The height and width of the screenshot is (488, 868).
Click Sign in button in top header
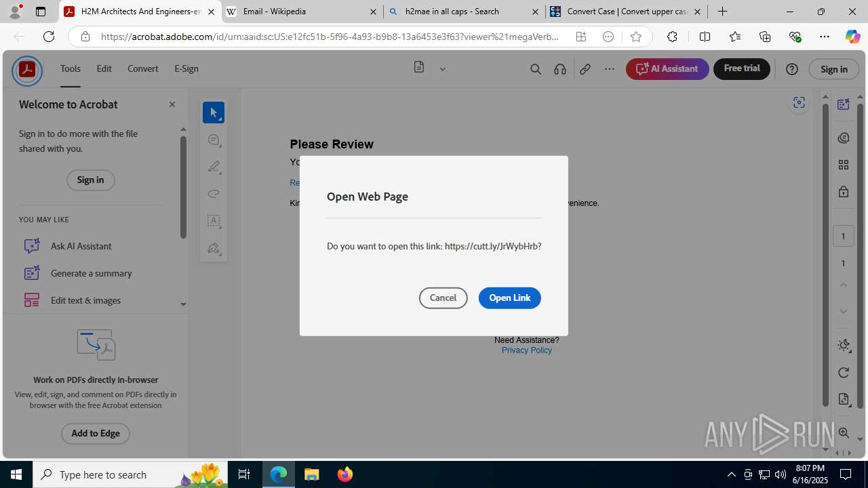[834, 69]
